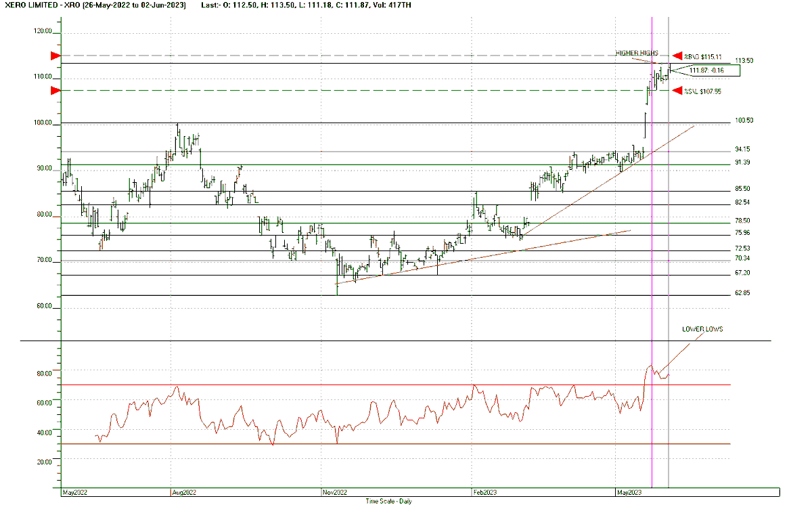Click the red stop-loss marker beside %S\L $107.55
This screenshot has width=812, height=505.
pos(677,91)
